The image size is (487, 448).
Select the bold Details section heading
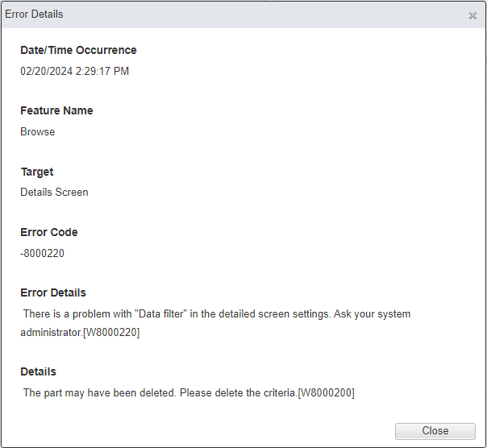click(x=38, y=371)
